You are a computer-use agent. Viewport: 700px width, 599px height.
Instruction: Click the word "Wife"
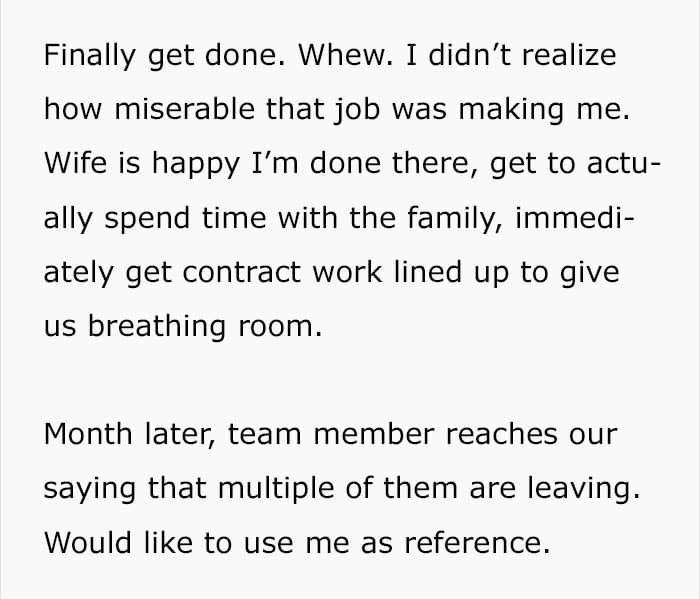click(70, 163)
